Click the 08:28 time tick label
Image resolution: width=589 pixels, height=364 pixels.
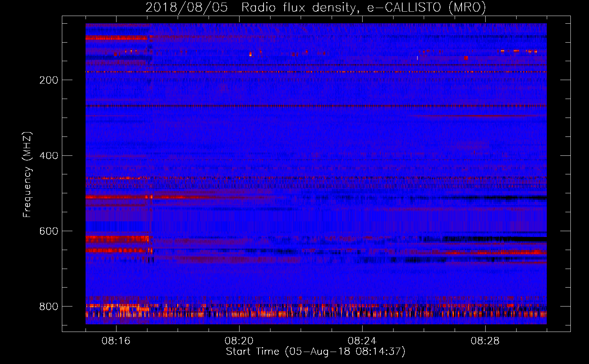tap(485, 341)
